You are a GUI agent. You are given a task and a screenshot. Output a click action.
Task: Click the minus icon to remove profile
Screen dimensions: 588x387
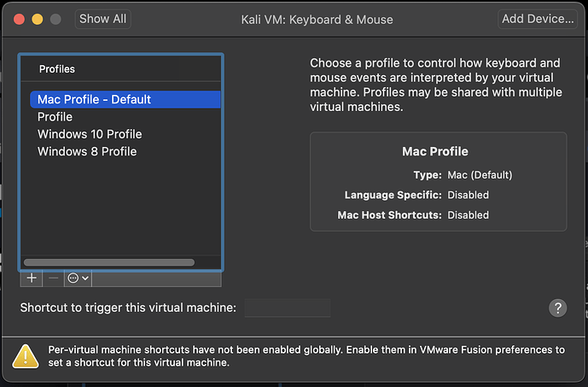(x=53, y=279)
